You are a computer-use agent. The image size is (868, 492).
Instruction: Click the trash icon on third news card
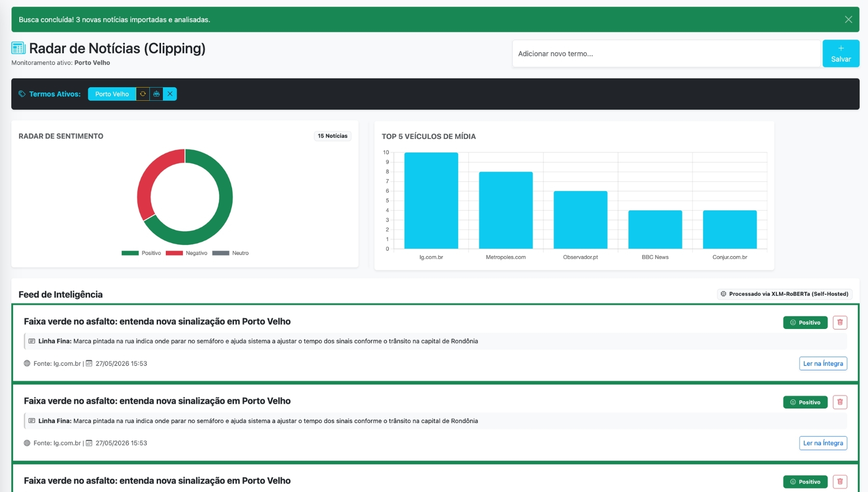(840, 481)
